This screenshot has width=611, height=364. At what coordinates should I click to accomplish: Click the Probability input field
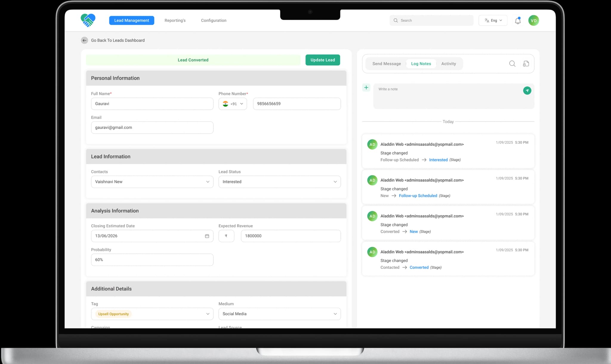[x=152, y=260]
